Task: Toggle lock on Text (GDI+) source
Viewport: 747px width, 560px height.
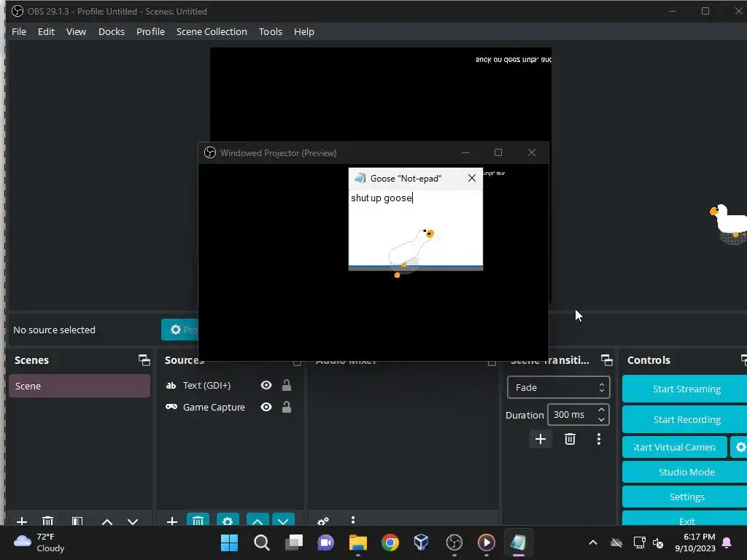Action: 286,385
